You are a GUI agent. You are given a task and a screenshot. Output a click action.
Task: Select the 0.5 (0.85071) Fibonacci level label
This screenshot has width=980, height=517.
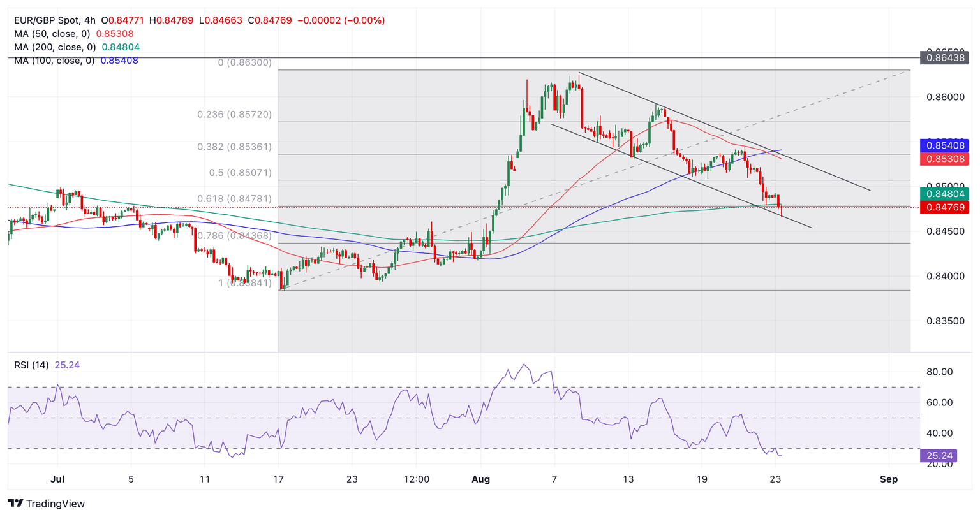(240, 173)
